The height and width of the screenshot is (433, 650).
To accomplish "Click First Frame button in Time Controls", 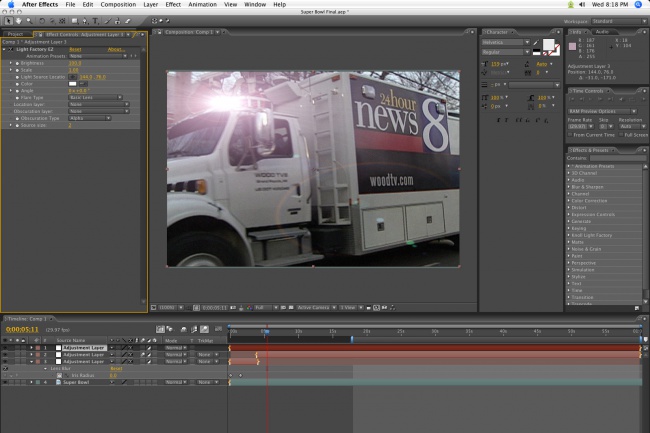I will [572, 99].
